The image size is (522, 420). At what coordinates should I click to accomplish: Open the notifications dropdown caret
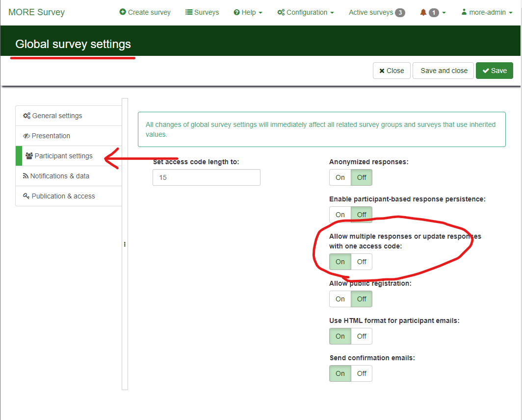point(444,13)
